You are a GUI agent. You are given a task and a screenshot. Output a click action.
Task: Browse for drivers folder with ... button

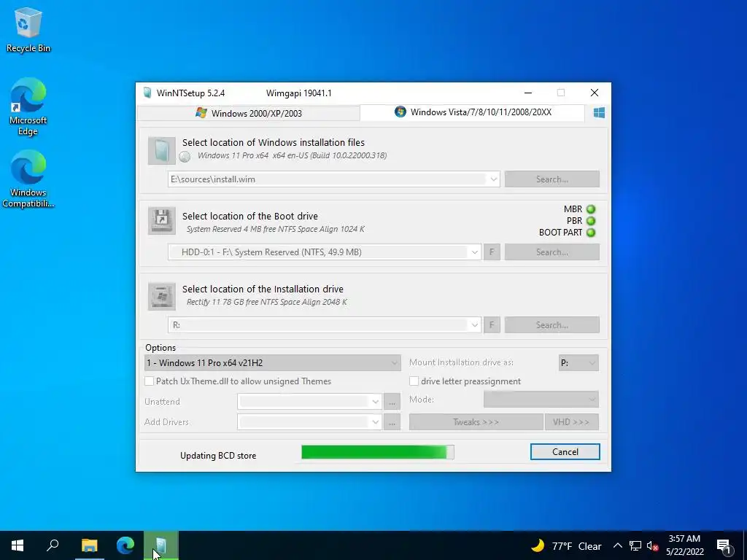click(x=392, y=422)
